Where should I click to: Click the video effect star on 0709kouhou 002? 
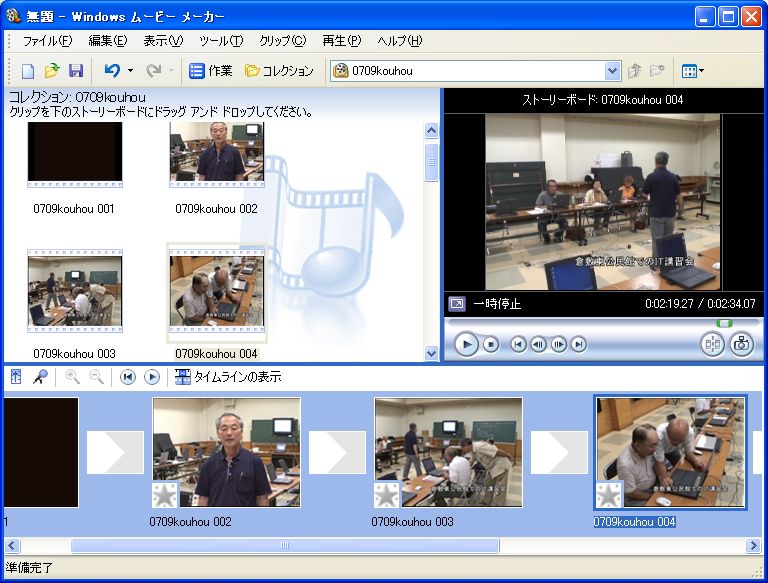pos(166,495)
